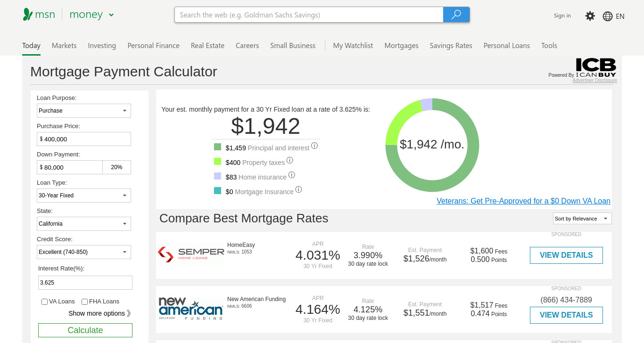Open the Real Estate tab

(x=207, y=46)
